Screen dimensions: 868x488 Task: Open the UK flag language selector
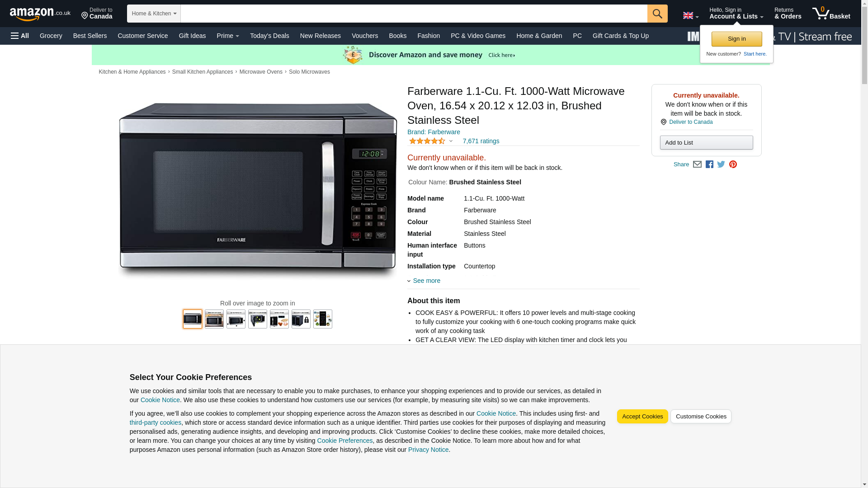point(690,15)
